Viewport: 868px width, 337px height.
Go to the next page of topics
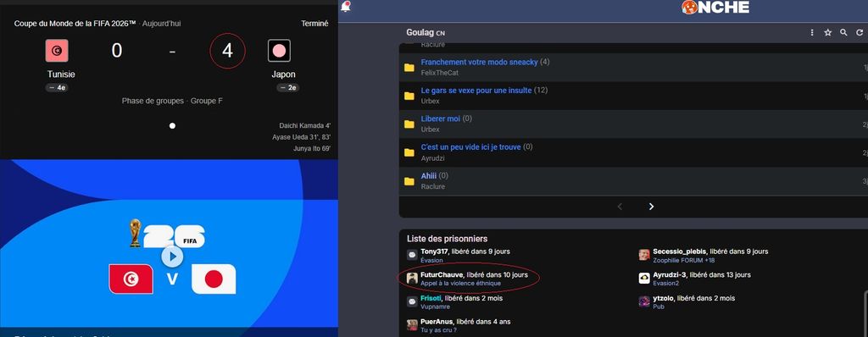pyautogui.click(x=651, y=207)
